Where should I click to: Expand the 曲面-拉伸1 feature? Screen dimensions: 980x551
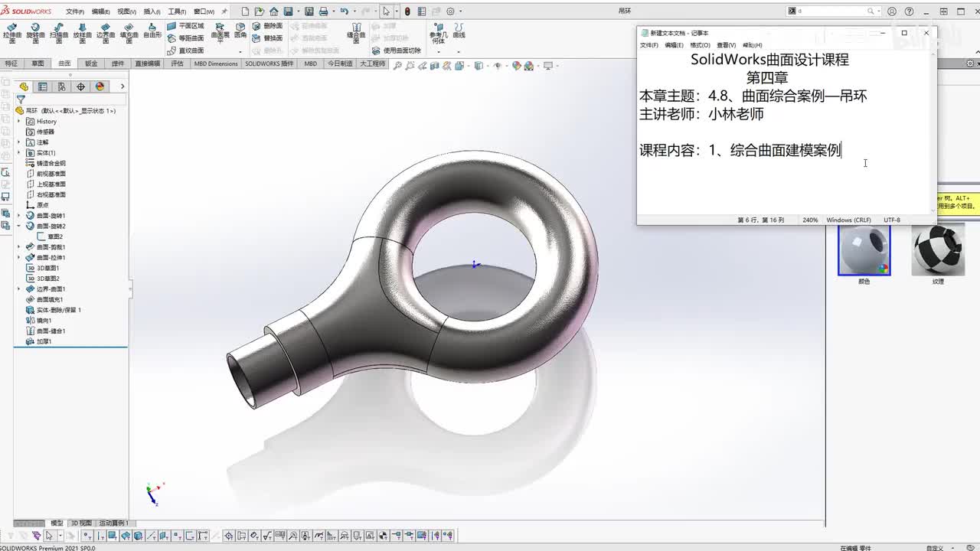click(19, 258)
